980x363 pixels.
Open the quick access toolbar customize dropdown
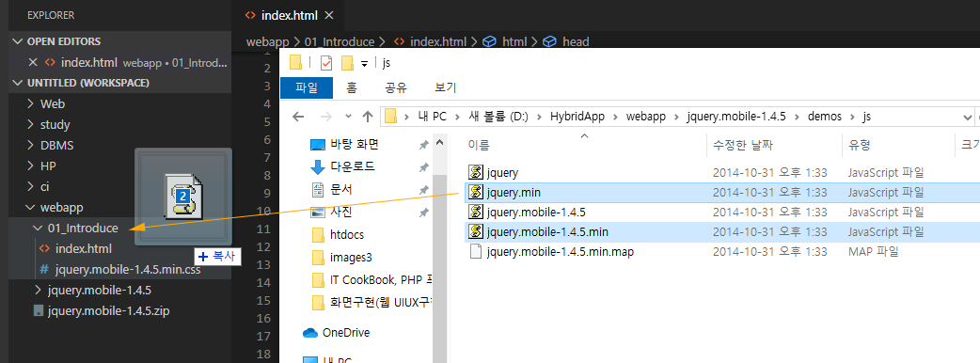click(x=364, y=64)
